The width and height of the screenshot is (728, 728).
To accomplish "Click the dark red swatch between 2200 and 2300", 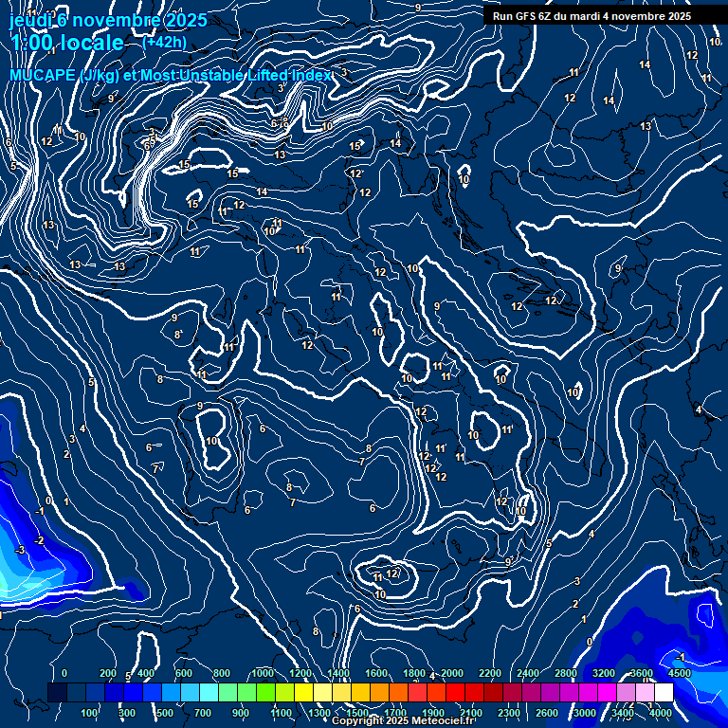I will 494,692.
